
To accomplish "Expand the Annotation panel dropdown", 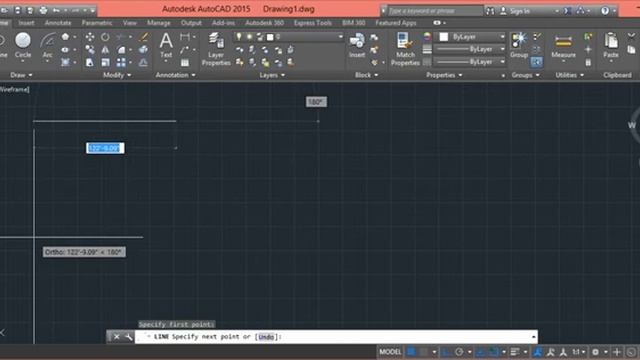I will (176, 75).
